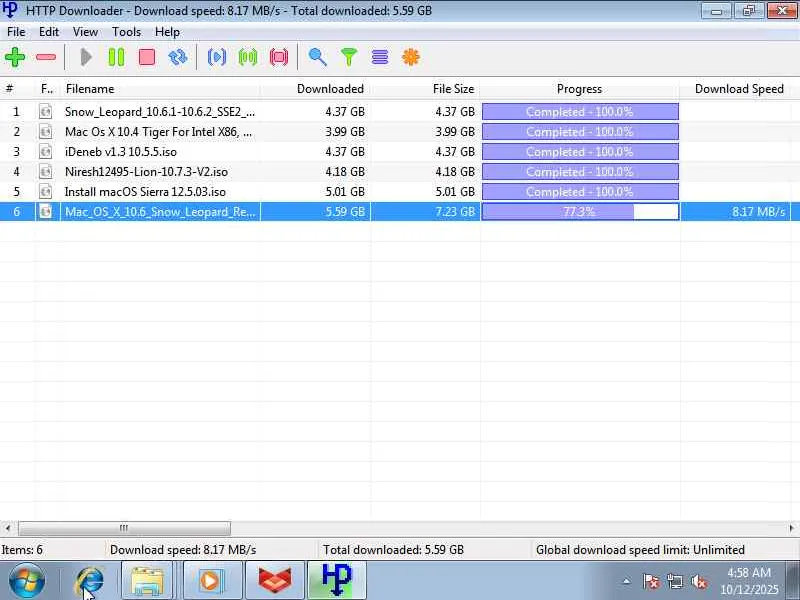
Task: Click the scrollbar right arrow
Action: click(792, 528)
